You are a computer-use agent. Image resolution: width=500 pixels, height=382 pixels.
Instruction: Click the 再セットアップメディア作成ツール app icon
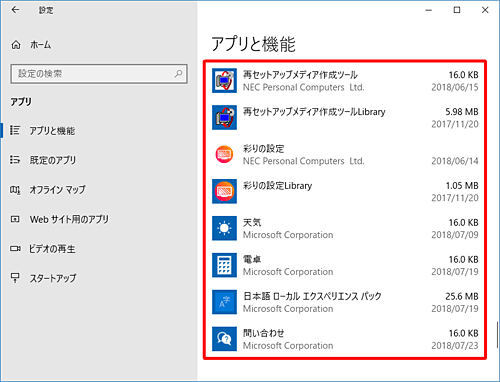pyautogui.click(x=224, y=81)
